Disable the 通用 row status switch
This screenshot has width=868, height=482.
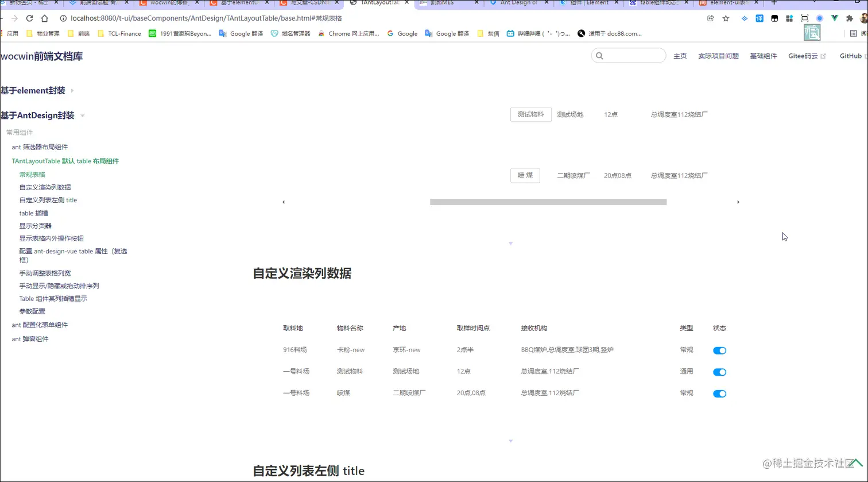[719, 372]
